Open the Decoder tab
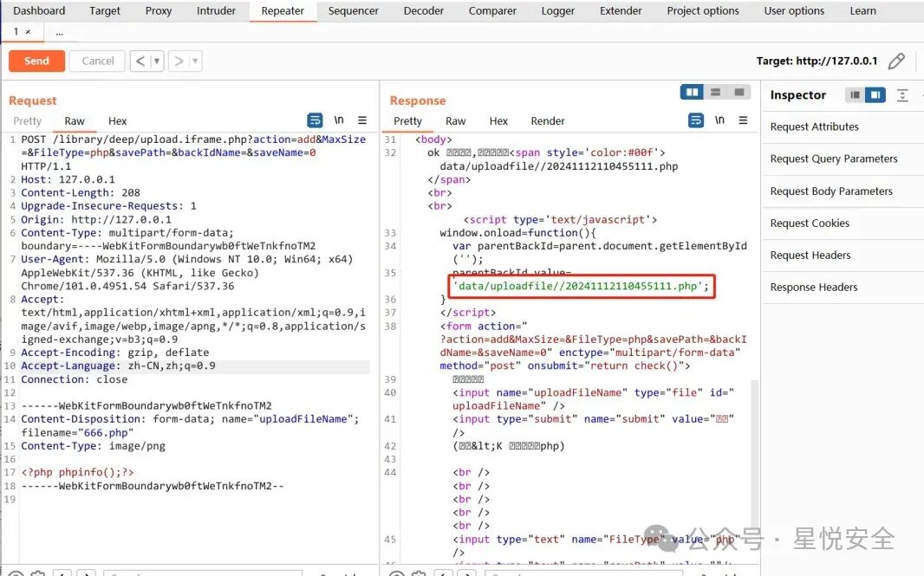This screenshot has height=576, width=924. pos(424,10)
